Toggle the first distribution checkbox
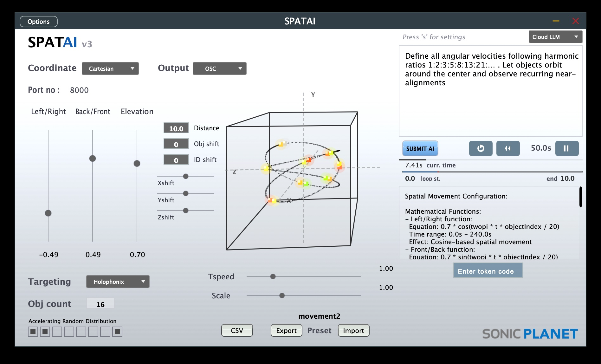The image size is (601, 364). 33,332
